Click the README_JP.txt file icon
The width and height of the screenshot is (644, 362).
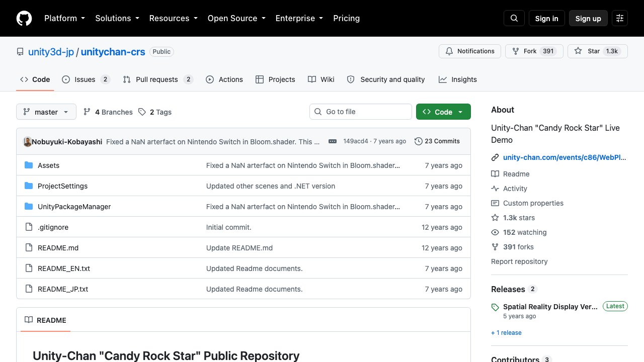(x=29, y=289)
